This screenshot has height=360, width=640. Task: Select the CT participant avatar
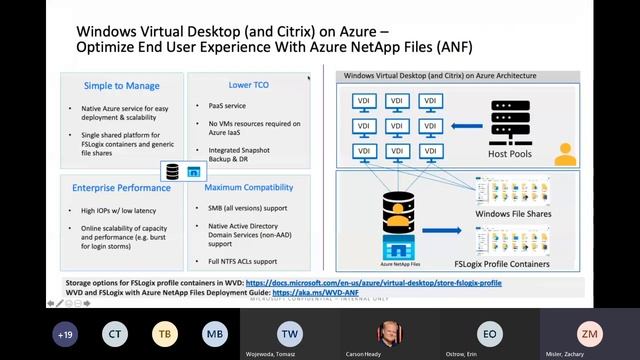pyautogui.click(x=115, y=334)
